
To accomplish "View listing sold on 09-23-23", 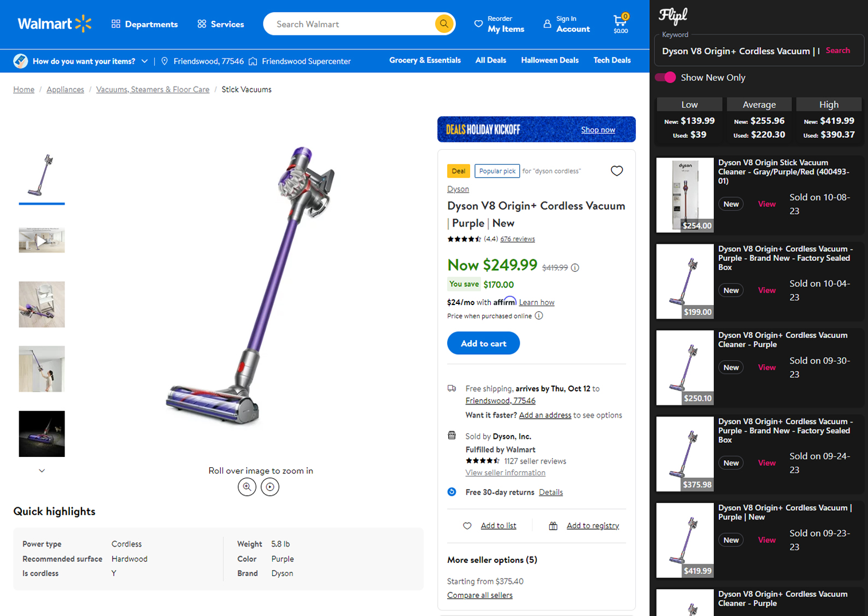I will pyautogui.click(x=766, y=540).
